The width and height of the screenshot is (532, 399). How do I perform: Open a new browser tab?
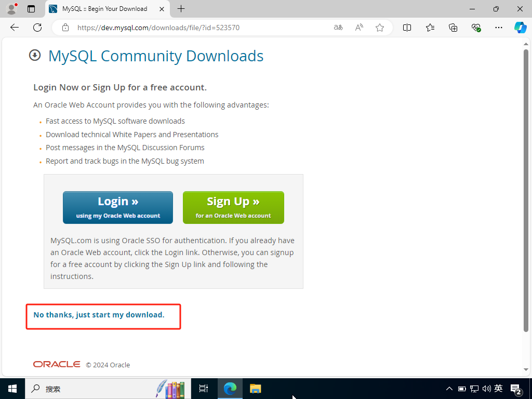tap(181, 9)
